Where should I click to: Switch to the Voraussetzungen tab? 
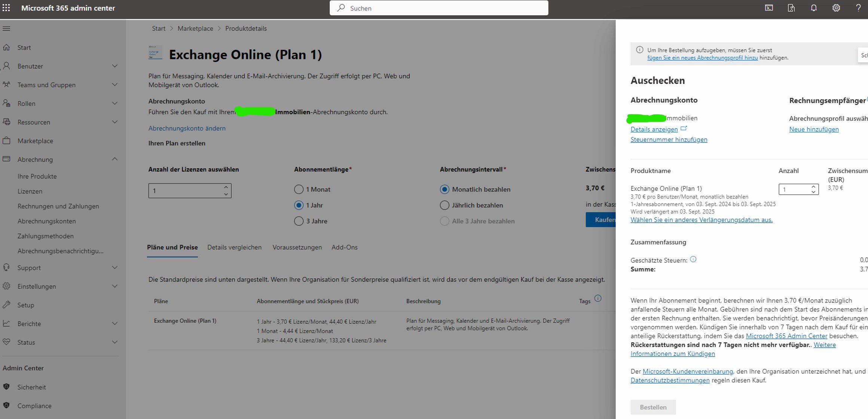coord(297,247)
